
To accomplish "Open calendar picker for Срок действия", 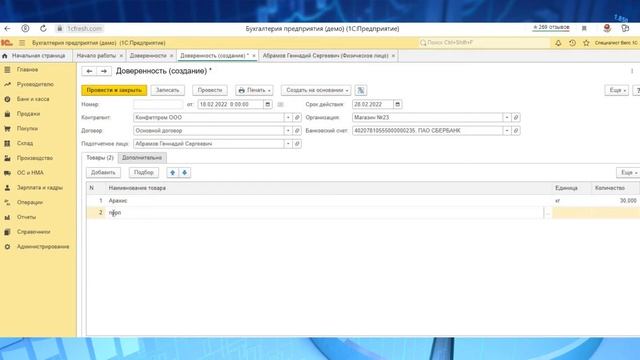I will [398, 104].
